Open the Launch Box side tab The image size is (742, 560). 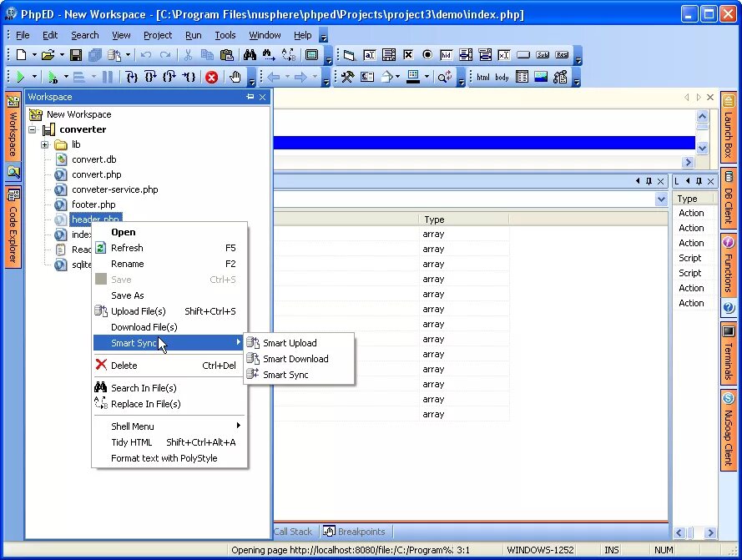729,126
